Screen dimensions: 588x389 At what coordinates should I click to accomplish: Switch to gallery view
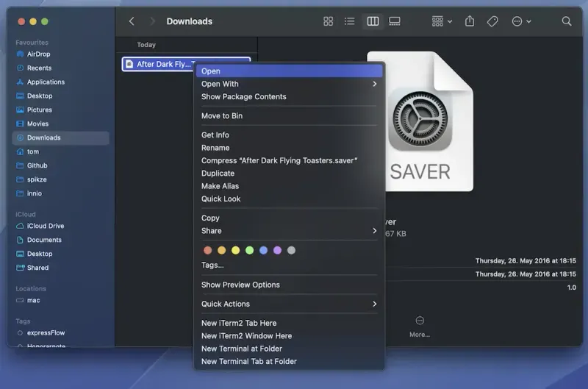pos(395,21)
